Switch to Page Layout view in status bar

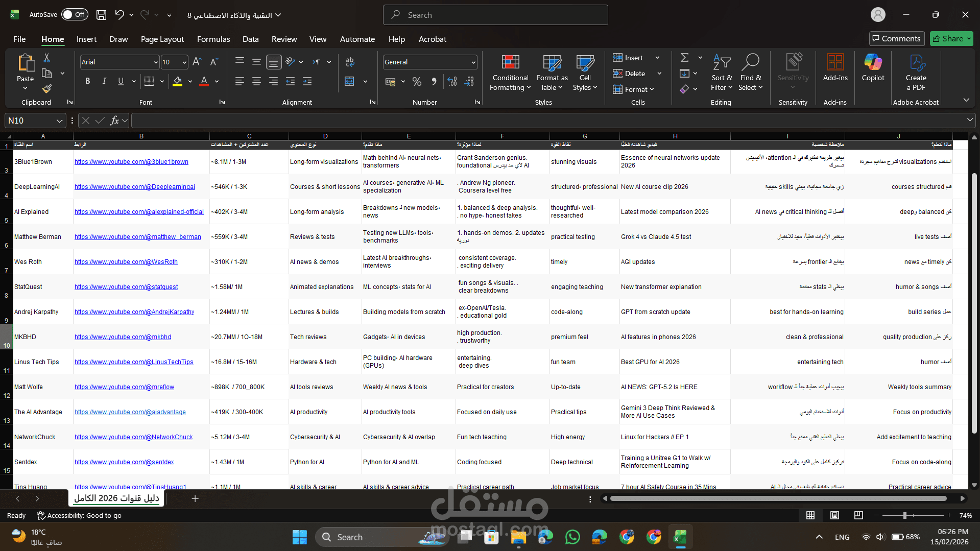[834, 515]
